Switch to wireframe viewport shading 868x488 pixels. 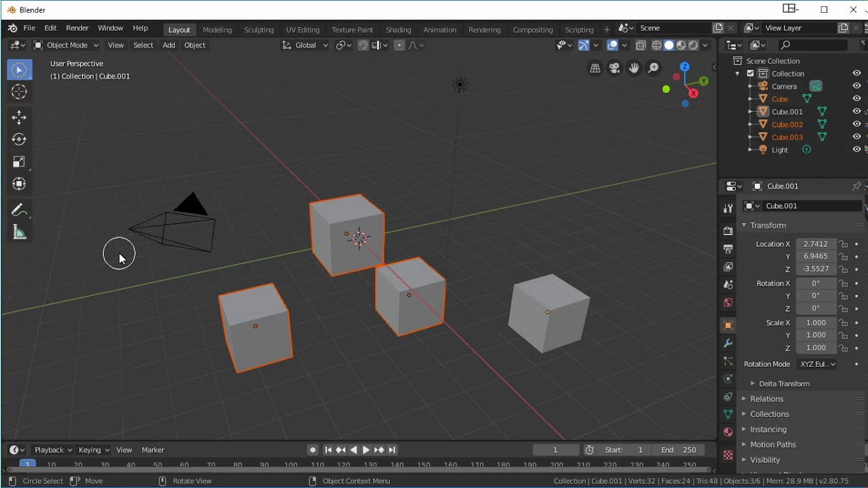[x=656, y=45]
